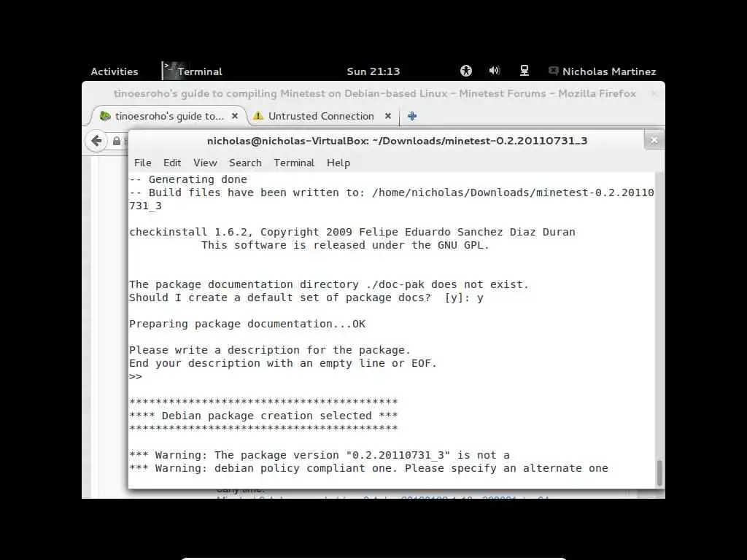Click the 'Generating done' line
This screenshot has height=560, width=747.
point(188,179)
